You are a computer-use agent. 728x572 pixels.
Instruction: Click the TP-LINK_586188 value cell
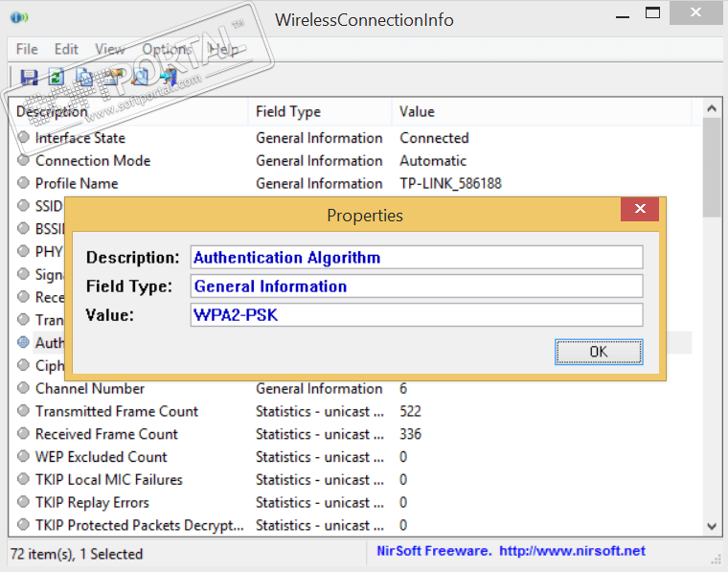pos(451,183)
